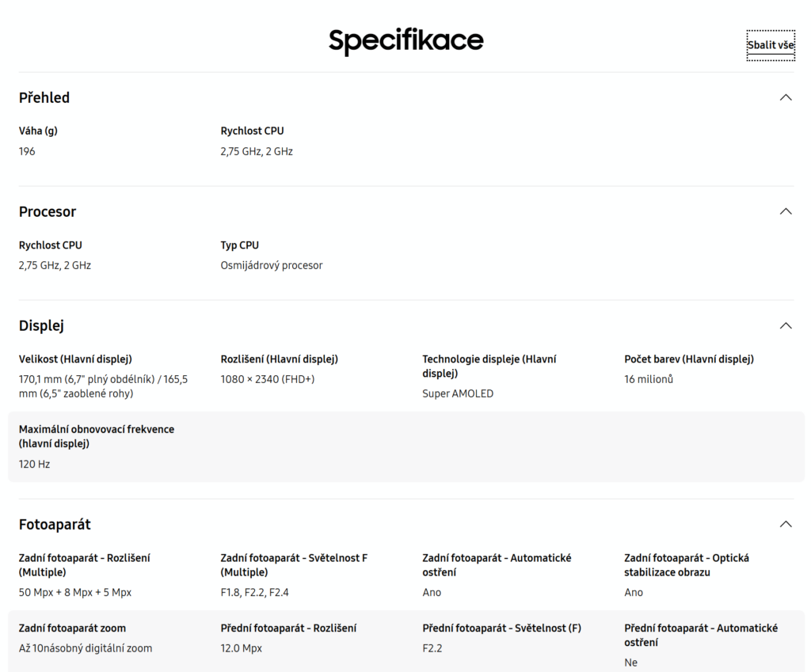Image resolution: width=811 pixels, height=672 pixels.
Task: Click the 50 Mpx + 8 Mpx + 5 Mpx value
Action: click(75, 592)
